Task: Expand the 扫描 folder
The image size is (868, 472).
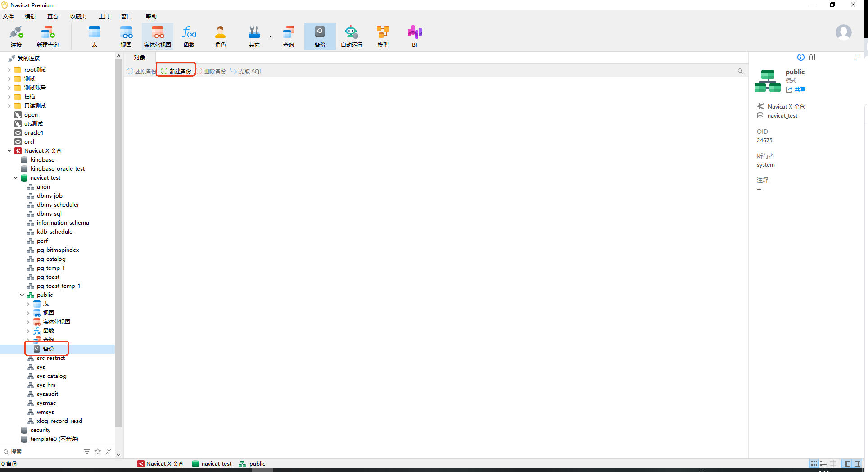Action: coord(9,97)
